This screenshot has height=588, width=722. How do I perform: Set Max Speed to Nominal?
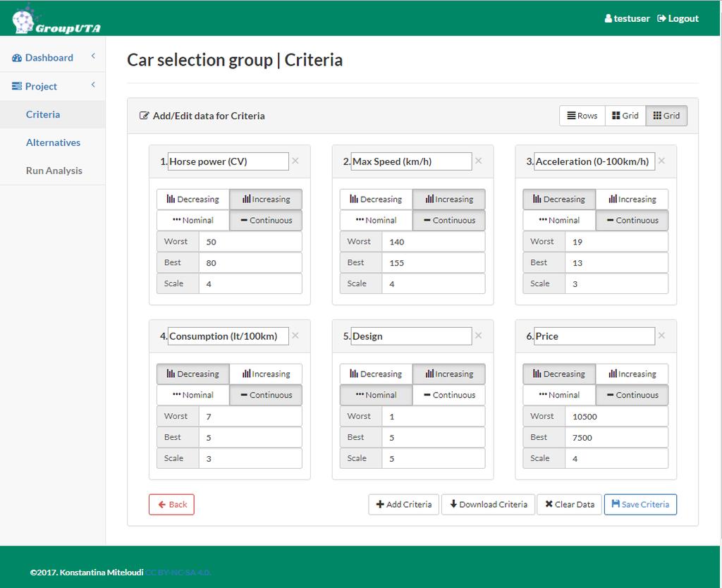click(x=377, y=220)
